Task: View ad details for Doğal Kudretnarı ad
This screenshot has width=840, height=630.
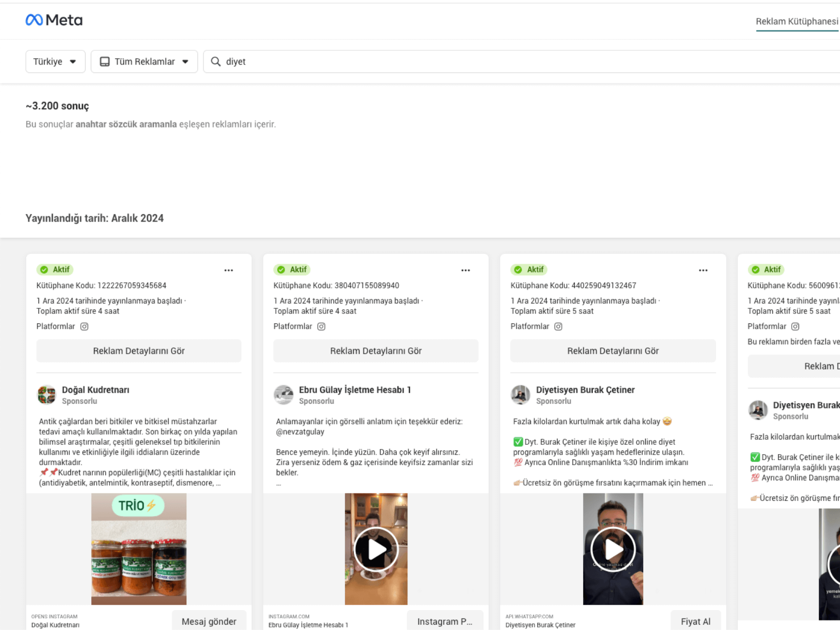Action: click(x=139, y=351)
